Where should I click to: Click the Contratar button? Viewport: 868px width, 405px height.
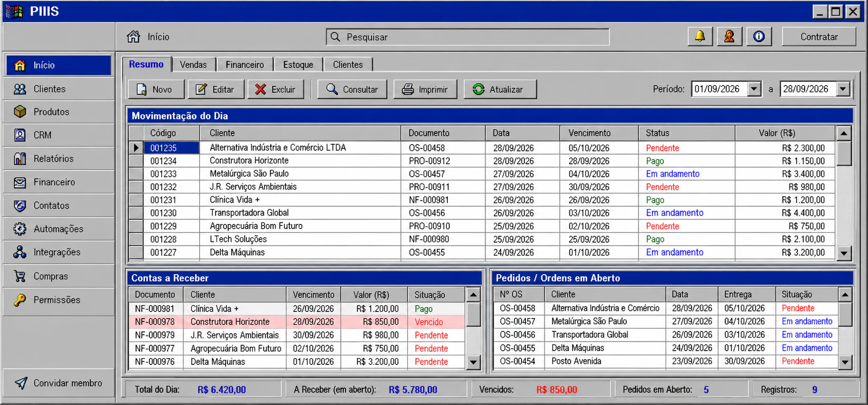(819, 36)
